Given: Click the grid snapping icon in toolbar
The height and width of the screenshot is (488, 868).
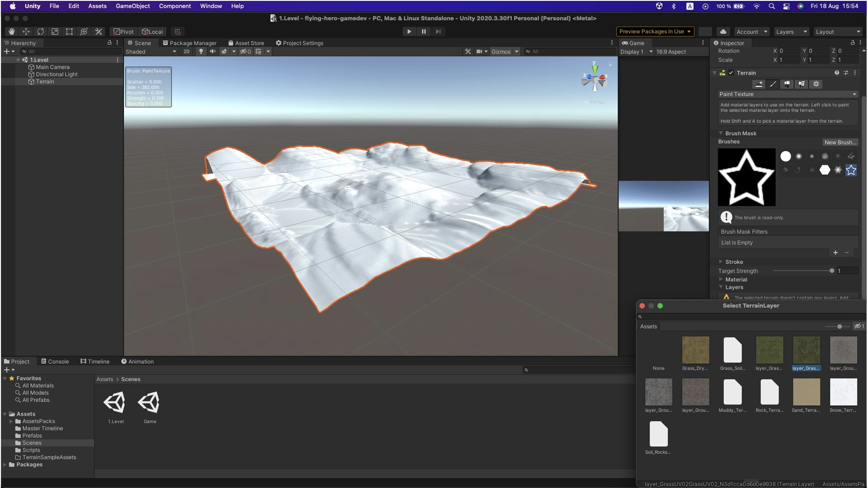Looking at the screenshot, I should (x=178, y=32).
